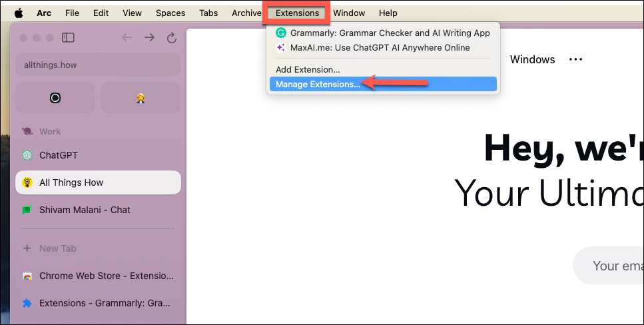644x325 pixels.
Task: Choose Add Extension... menu entry
Action: pos(383,69)
